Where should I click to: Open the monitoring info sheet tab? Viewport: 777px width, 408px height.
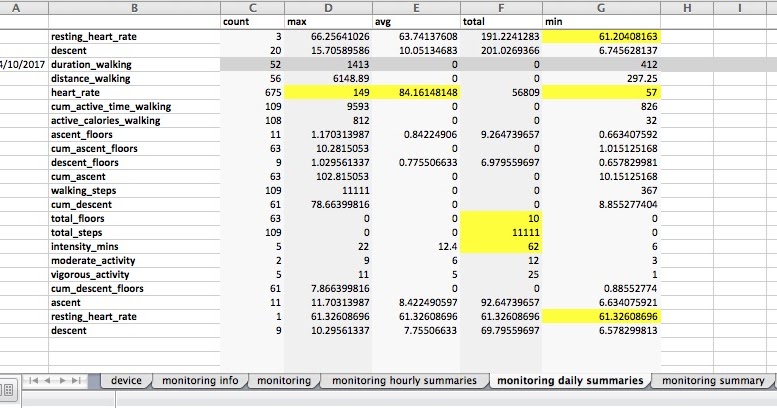pyautogui.click(x=200, y=380)
